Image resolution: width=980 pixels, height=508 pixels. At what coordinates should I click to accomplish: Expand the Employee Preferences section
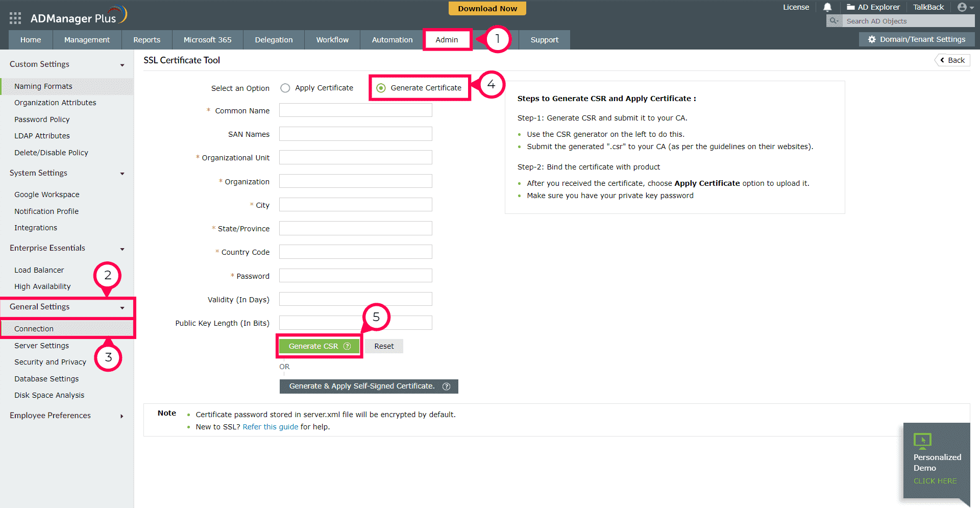coord(121,416)
